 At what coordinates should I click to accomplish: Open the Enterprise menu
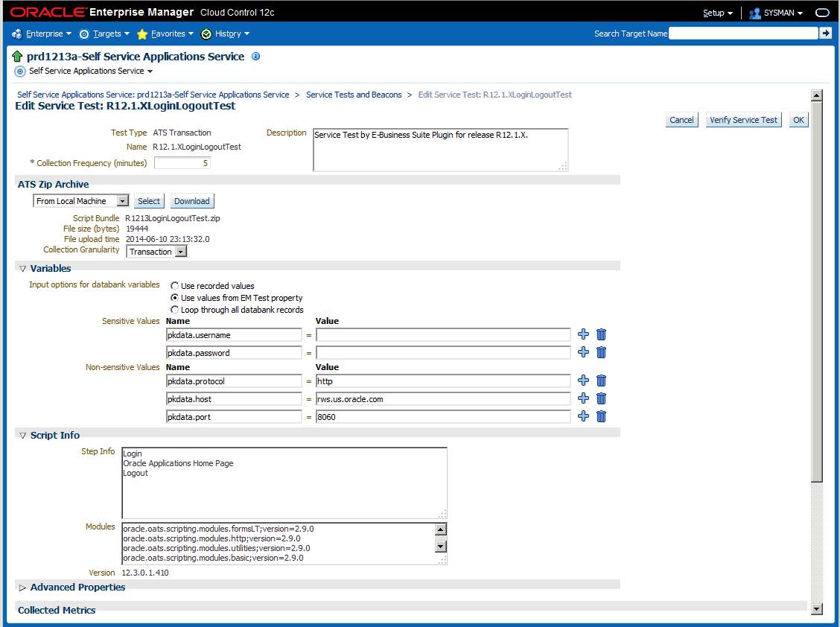pos(48,34)
